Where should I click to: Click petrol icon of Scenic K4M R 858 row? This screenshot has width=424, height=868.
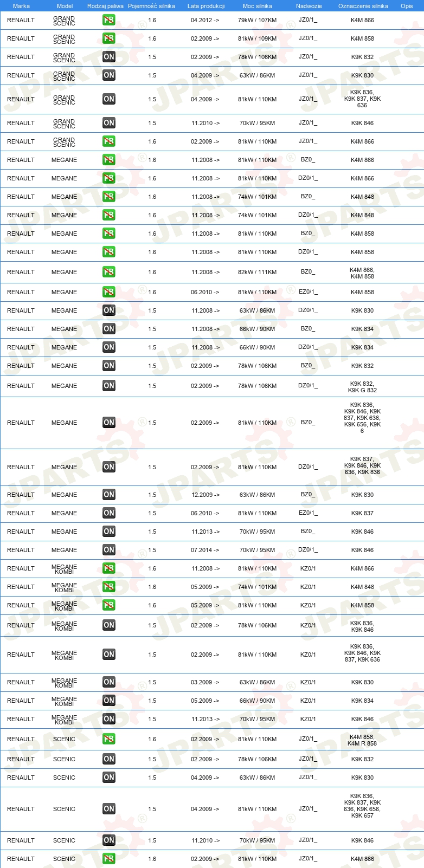point(109,739)
